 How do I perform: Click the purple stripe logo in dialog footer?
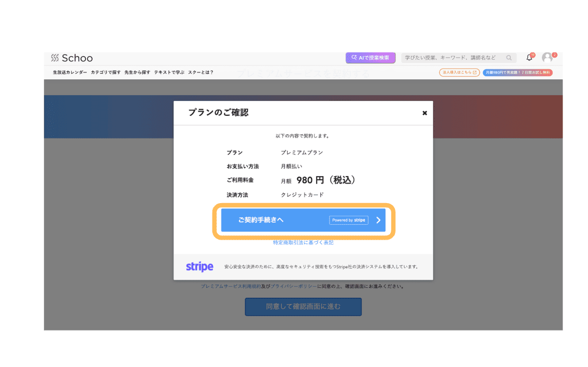point(199,267)
